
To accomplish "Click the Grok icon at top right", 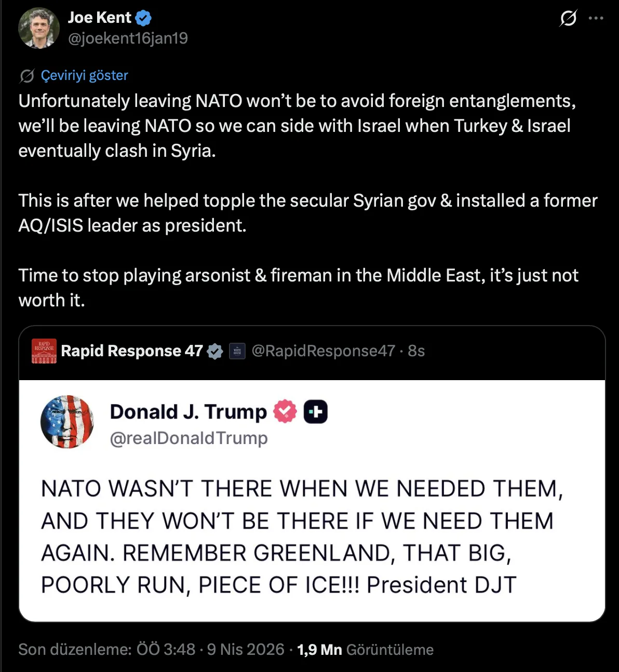I will [x=568, y=19].
